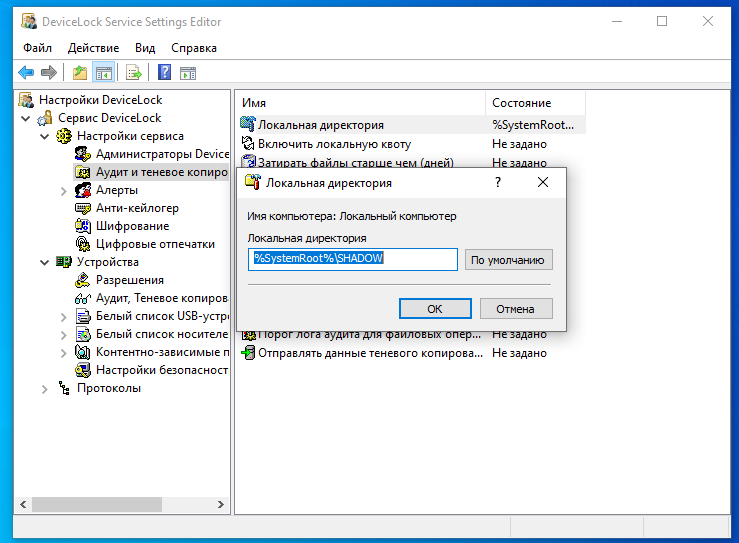Select the Отправлять данные теневого копирова... row text
This screenshot has width=739, height=543.
coord(370,353)
